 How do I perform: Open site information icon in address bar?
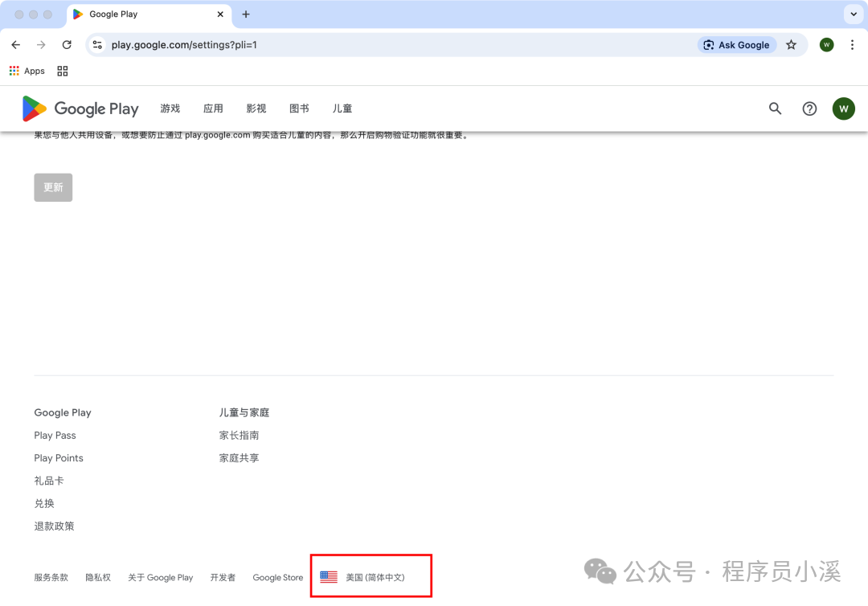coord(97,45)
